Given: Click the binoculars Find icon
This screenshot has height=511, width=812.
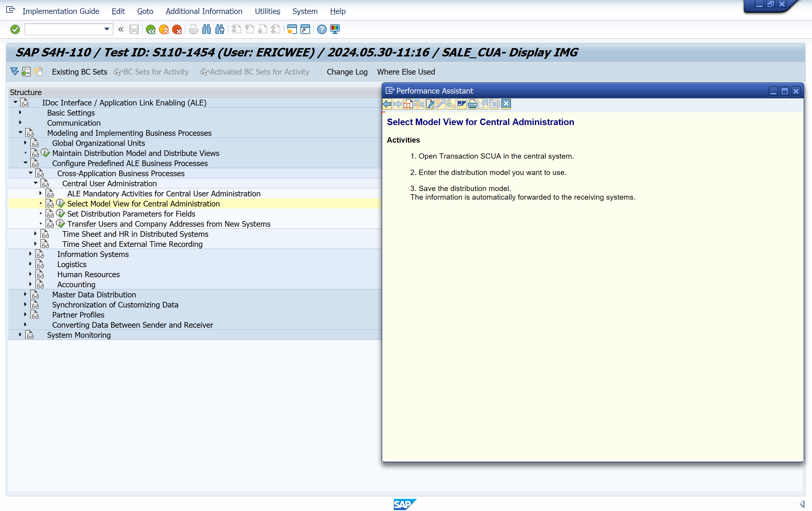Looking at the screenshot, I should pyautogui.click(x=206, y=30).
